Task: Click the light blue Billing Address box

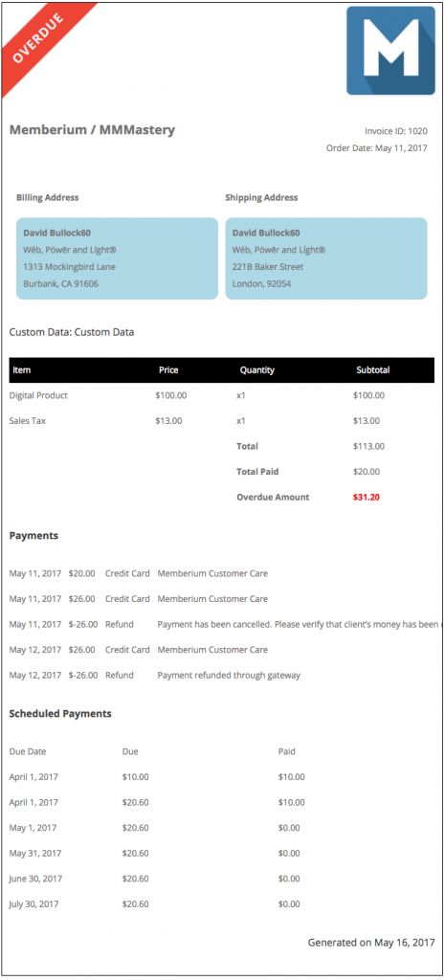Action: point(117,258)
